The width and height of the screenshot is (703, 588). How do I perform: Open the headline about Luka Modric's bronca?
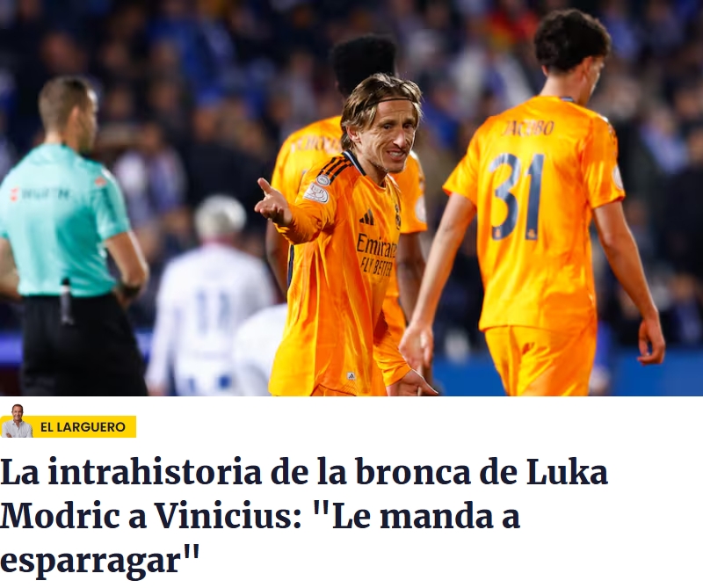coord(304,516)
